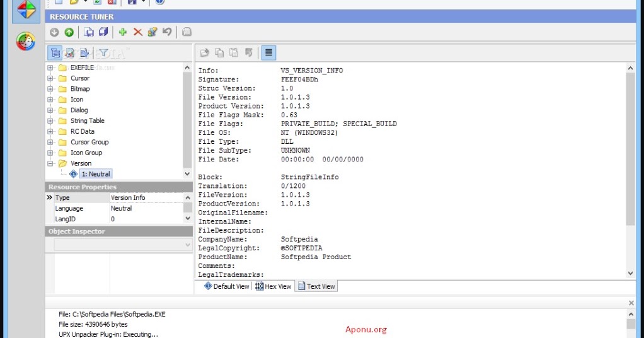Add a new resource with green plus
Screen dimensions: 644x338
[122, 32]
